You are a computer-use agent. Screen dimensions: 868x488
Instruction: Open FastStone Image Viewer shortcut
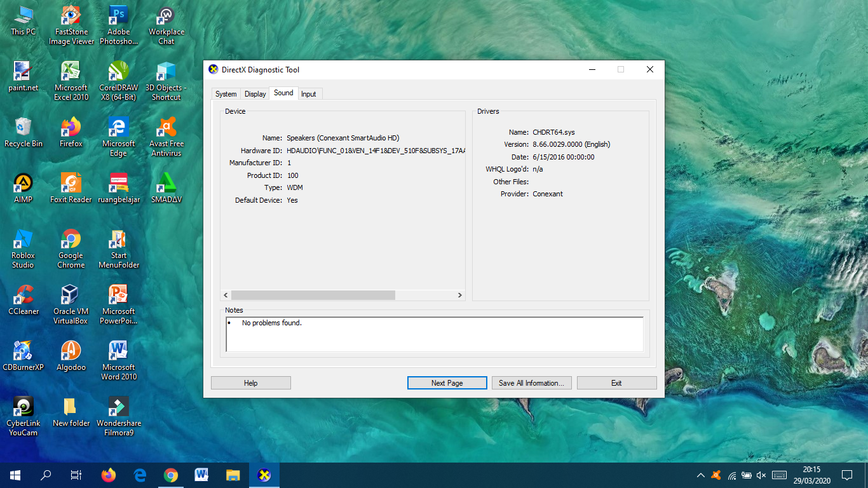point(71,25)
